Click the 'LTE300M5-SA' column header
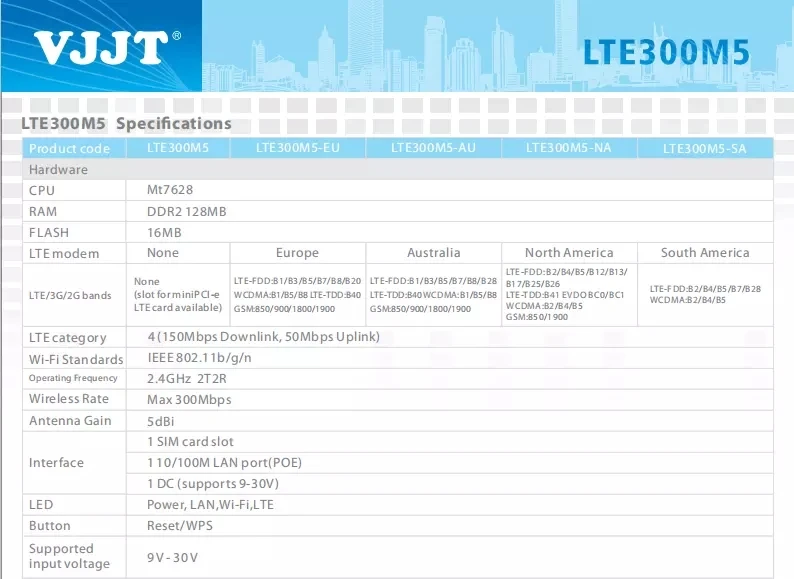 point(704,148)
